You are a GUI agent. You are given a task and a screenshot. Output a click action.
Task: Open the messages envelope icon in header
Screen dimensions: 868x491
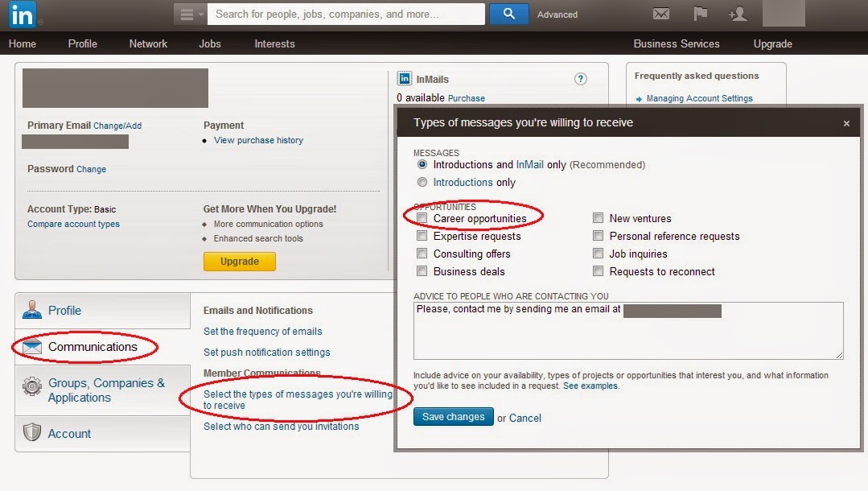tap(660, 14)
